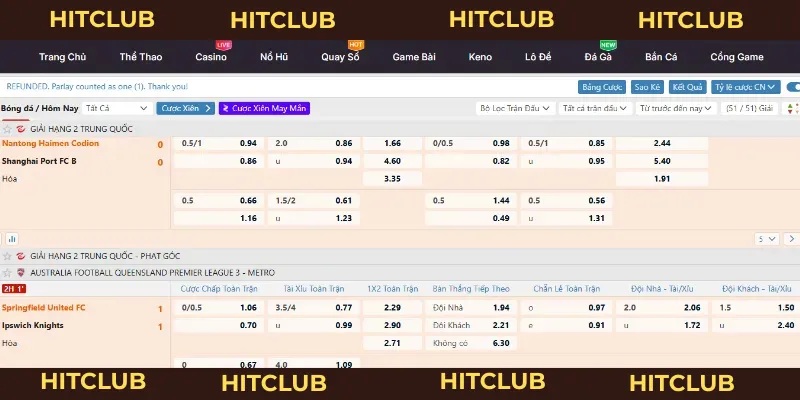Screen dimensions: 800x400
Task: Select first-half draw odds 1.91
Action: 662,179
